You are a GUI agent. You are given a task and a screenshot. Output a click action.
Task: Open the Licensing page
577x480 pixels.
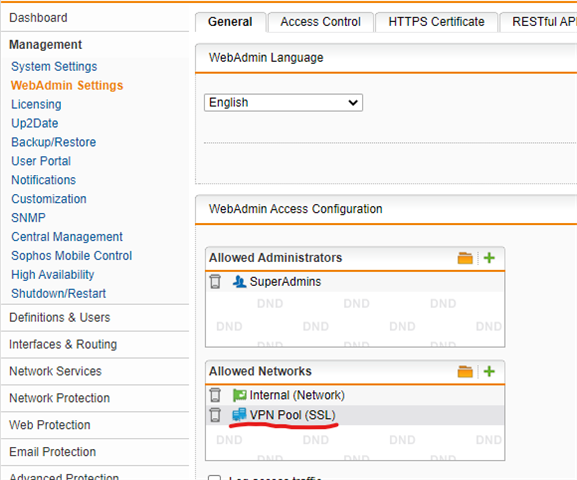tap(36, 105)
